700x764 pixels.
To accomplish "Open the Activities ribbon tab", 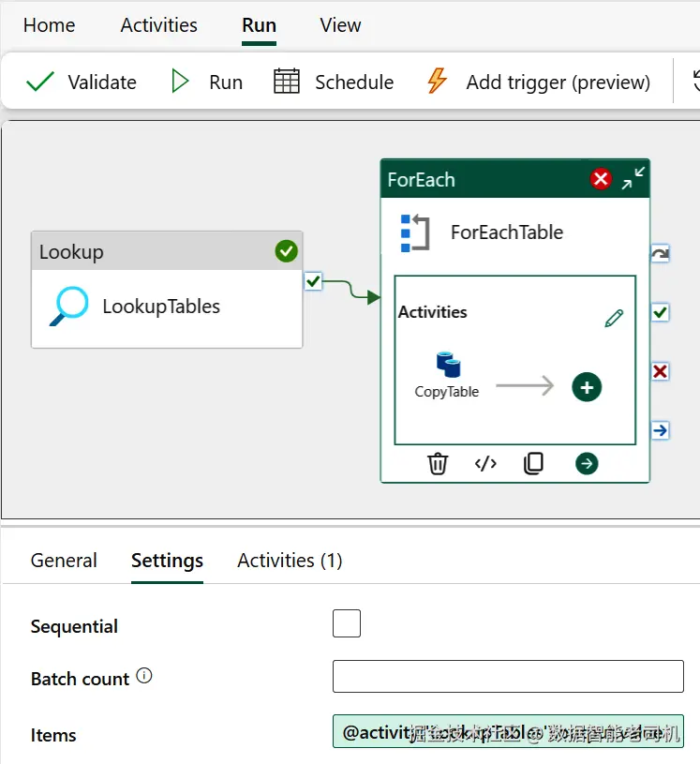I will [x=158, y=25].
